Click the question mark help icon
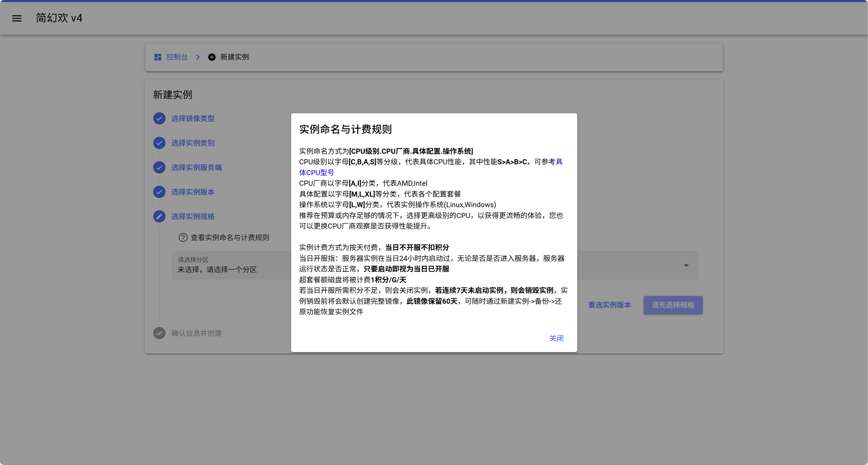Screen dimensions: 868x465 183,237
